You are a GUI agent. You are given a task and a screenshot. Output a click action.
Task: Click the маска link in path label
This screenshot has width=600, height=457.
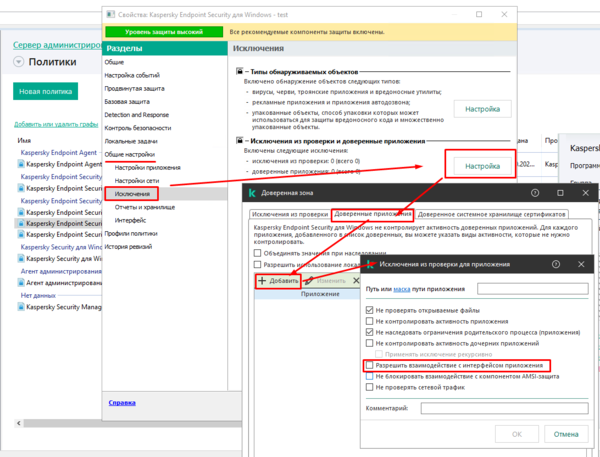click(402, 289)
